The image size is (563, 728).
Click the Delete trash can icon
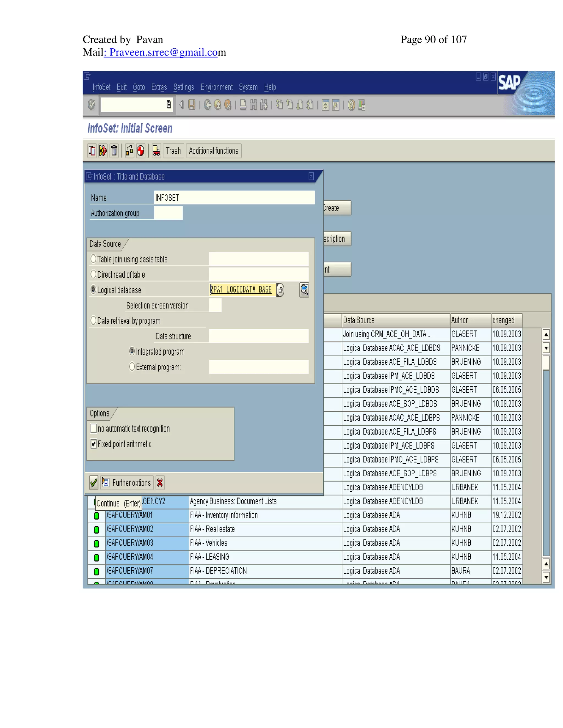[x=114, y=151]
